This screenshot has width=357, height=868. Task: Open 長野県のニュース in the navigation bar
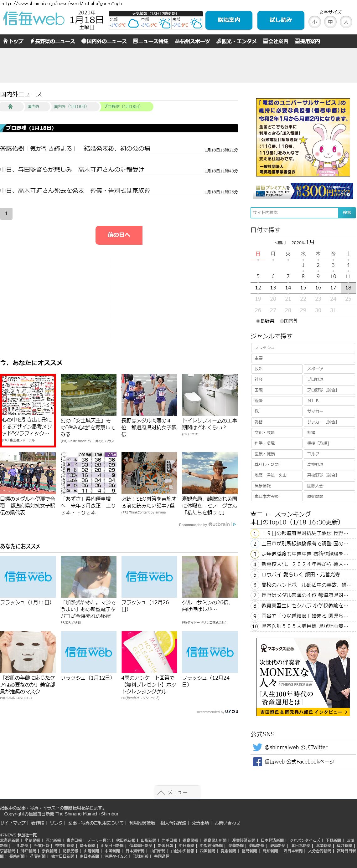pyautogui.click(x=53, y=41)
